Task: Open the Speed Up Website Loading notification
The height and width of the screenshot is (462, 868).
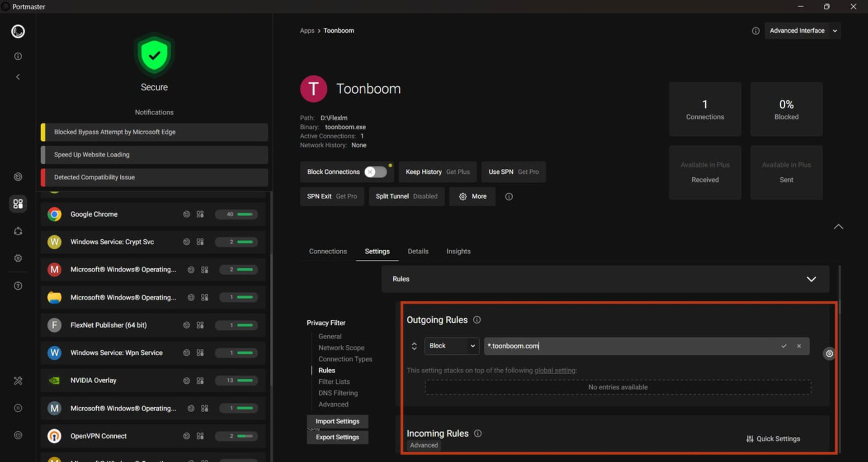Action: [x=154, y=155]
